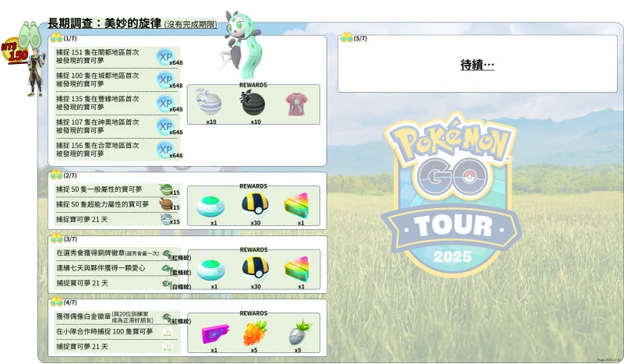Click the task 連續七天與夥伴獲得一顆愛心

[x=101, y=268]
